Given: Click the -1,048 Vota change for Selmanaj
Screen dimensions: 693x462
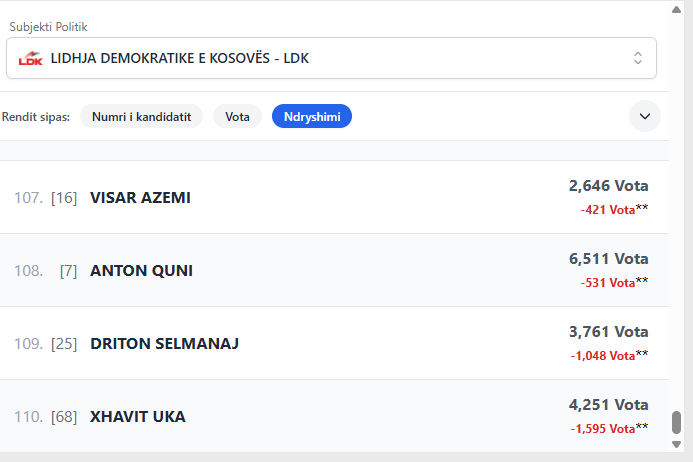Looking at the screenshot, I should (603, 356).
